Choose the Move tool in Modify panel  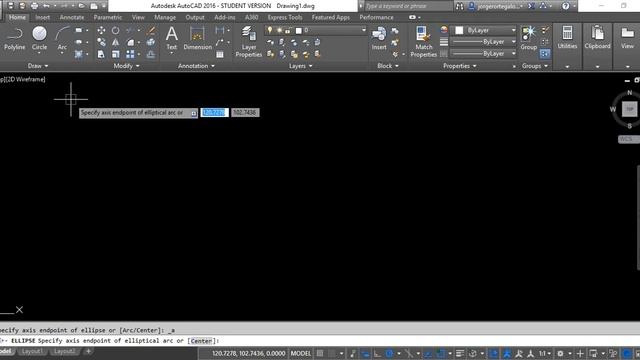click(101, 31)
